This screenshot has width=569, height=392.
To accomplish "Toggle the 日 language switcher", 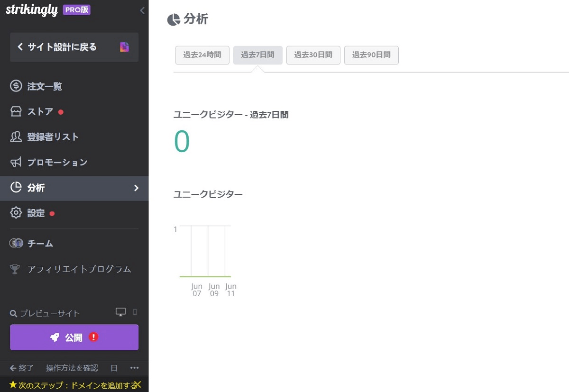I will [x=113, y=368].
